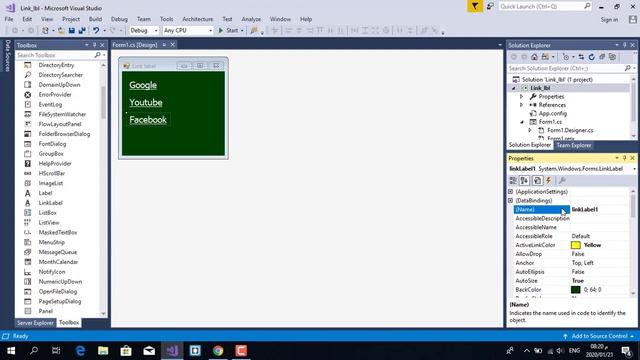Click the Save icon in the toolbar

72,31
